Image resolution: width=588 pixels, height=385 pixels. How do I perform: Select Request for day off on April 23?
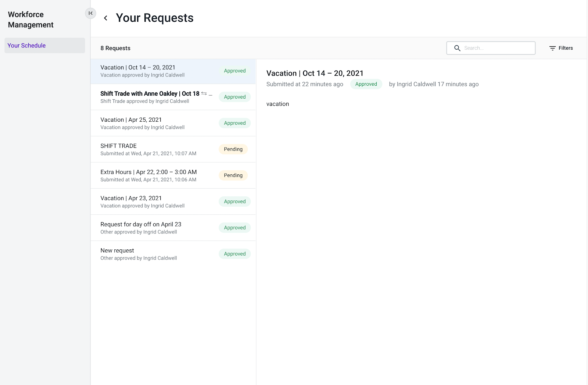coord(173,228)
